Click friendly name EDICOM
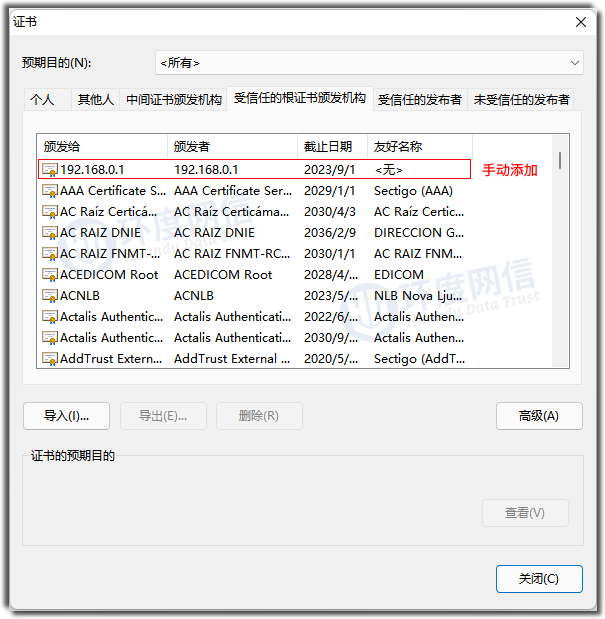 [x=399, y=275]
